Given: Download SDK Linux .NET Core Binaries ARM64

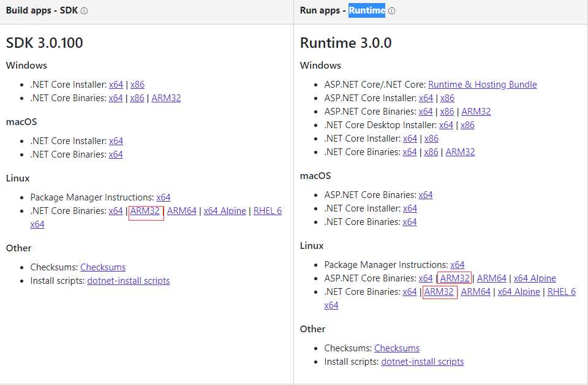Looking at the screenshot, I should pyautogui.click(x=181, y=210).
